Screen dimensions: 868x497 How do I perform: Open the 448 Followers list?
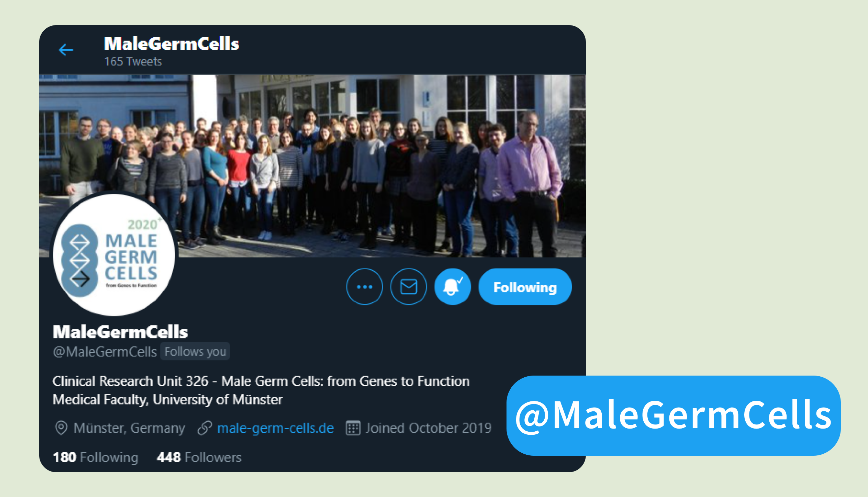199,457
